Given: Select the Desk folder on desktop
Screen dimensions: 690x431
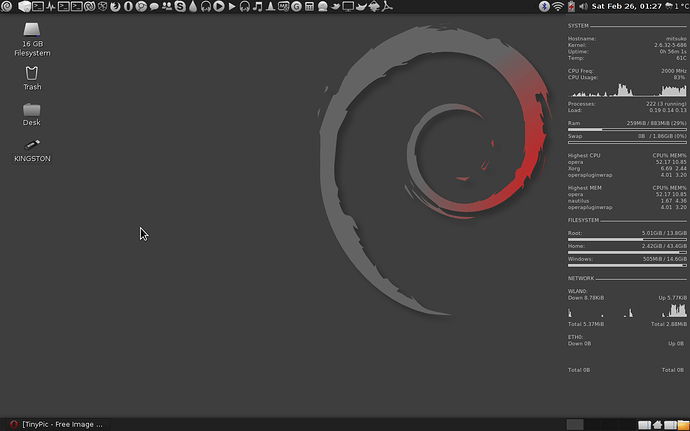Looking at the screenshot, I should tap(32, 114).
